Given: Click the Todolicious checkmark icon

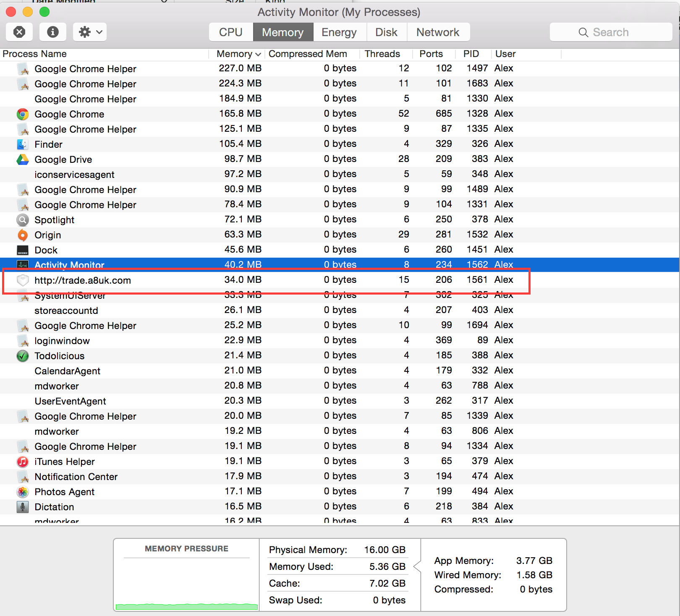Looking at the screenshot, I should tap(23, 356).
